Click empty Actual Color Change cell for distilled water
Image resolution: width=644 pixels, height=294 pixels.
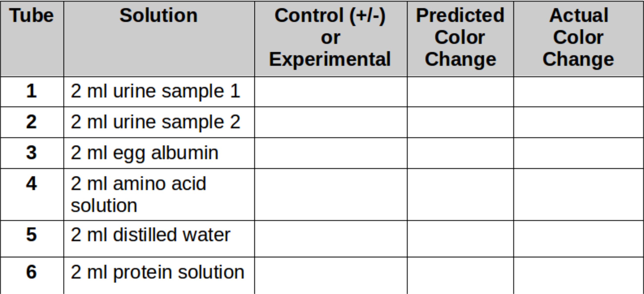click(578, 239)
